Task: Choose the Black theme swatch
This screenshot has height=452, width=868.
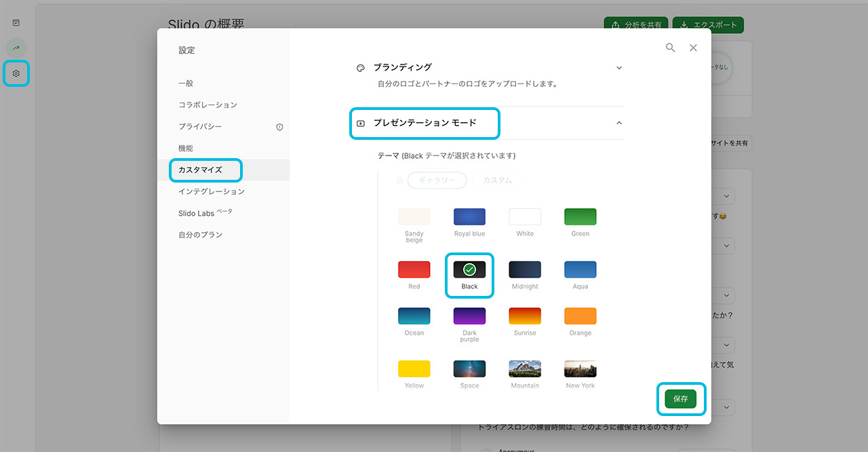Action: coord(469,269)
